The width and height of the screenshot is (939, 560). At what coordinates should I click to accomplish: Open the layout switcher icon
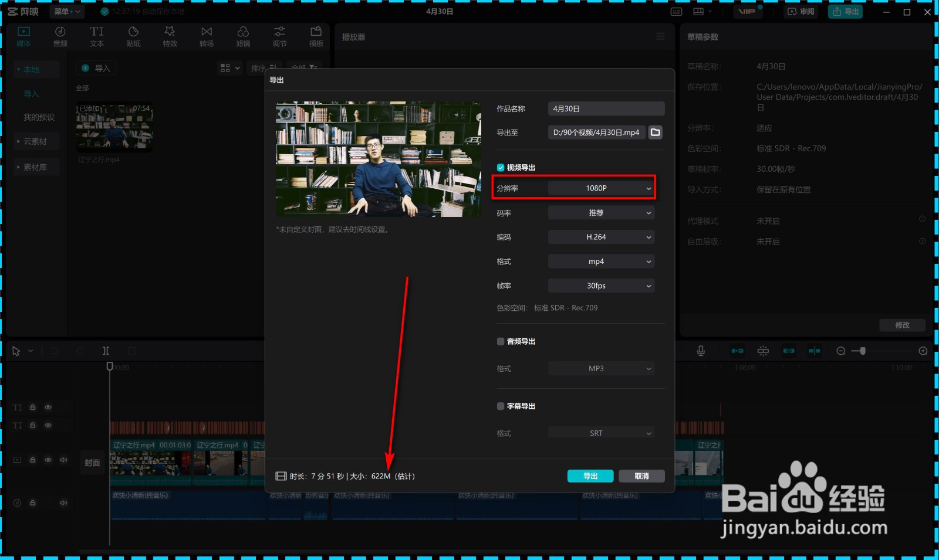click(x=698, y=12)
